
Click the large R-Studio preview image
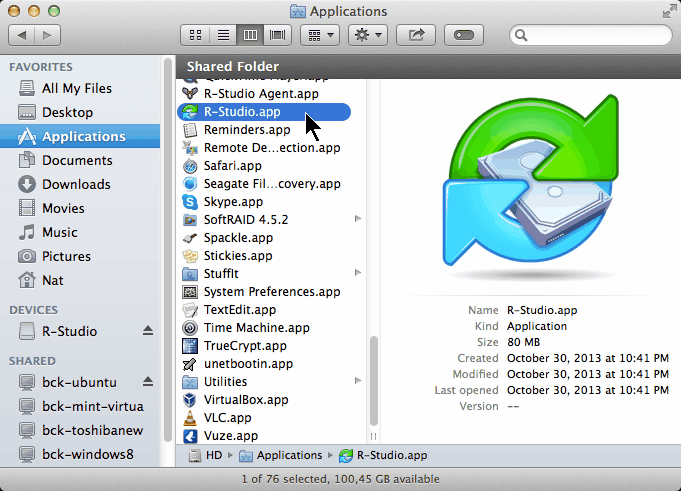pos(530,180)
